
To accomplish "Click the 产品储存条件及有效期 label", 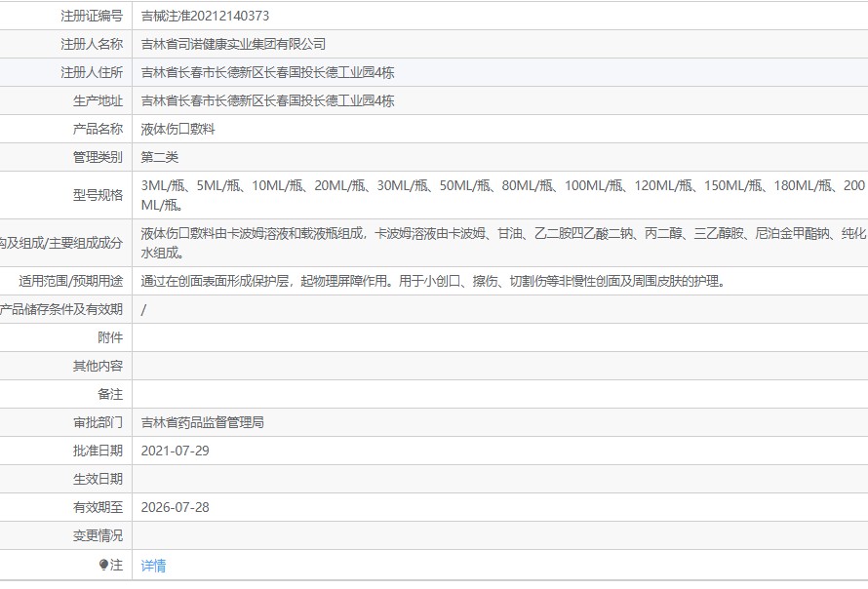I will [61, 309].
